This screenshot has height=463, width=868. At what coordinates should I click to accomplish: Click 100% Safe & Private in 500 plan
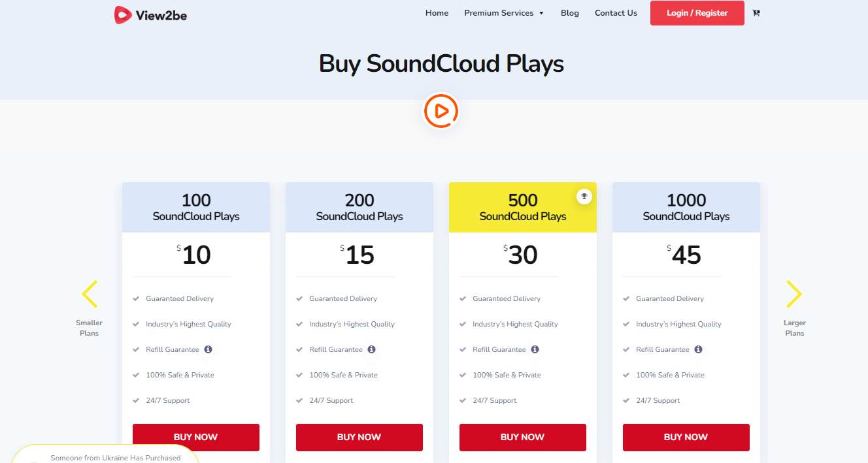pos(507,375)
